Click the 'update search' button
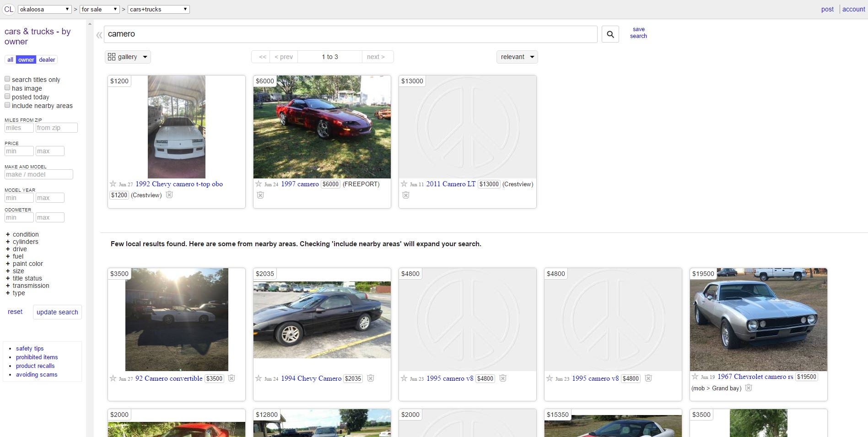This screenshot has height=437, width=868. [57, 312]
